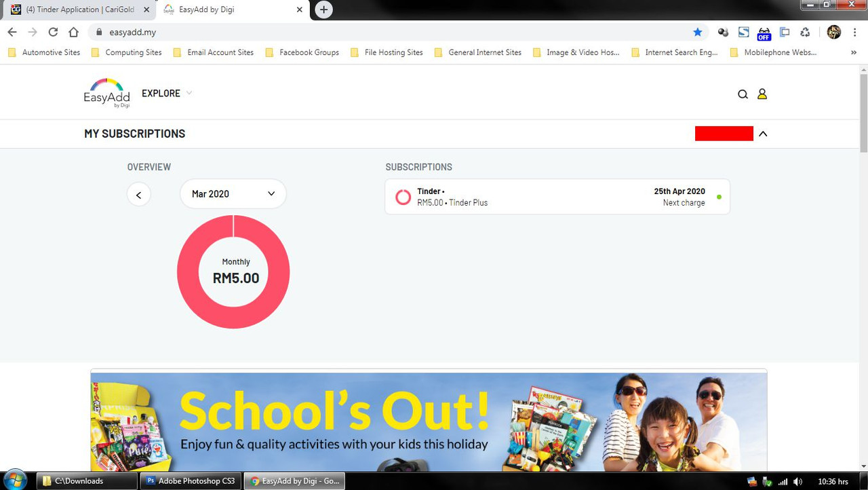Image resolution: width=868 pixels, height=490 pixels.
Task: Close the Tinder Application CariGold tab
Action: click(x=146, y=10)
